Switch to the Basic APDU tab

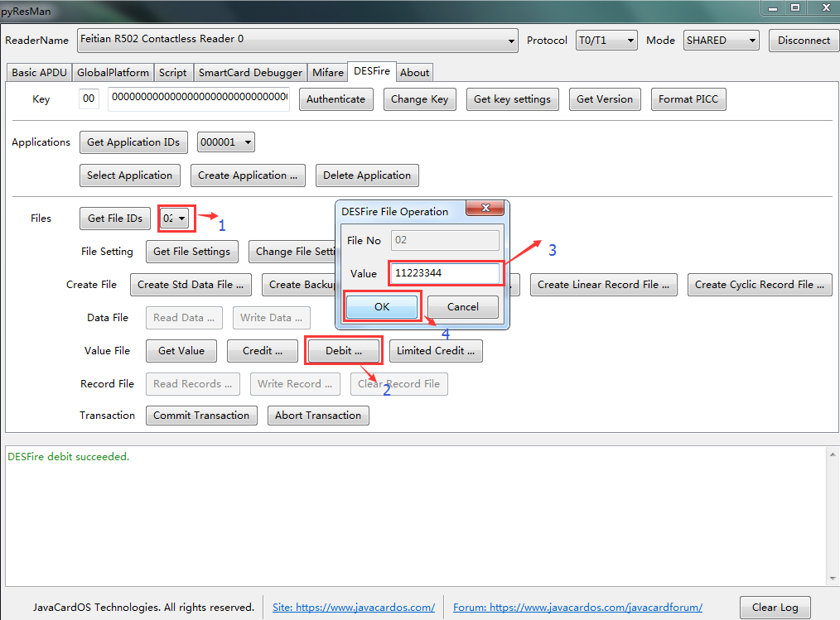pos(39,72)
